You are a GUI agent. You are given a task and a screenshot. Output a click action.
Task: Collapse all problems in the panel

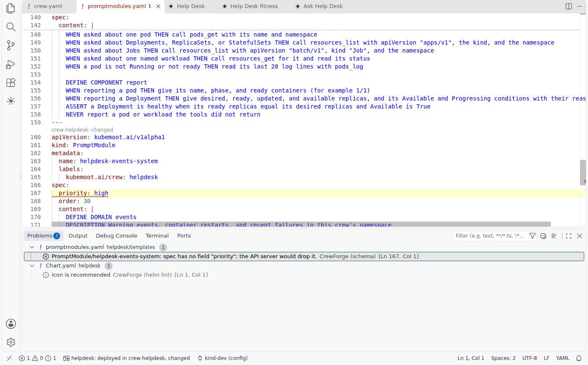pos(543,236)
